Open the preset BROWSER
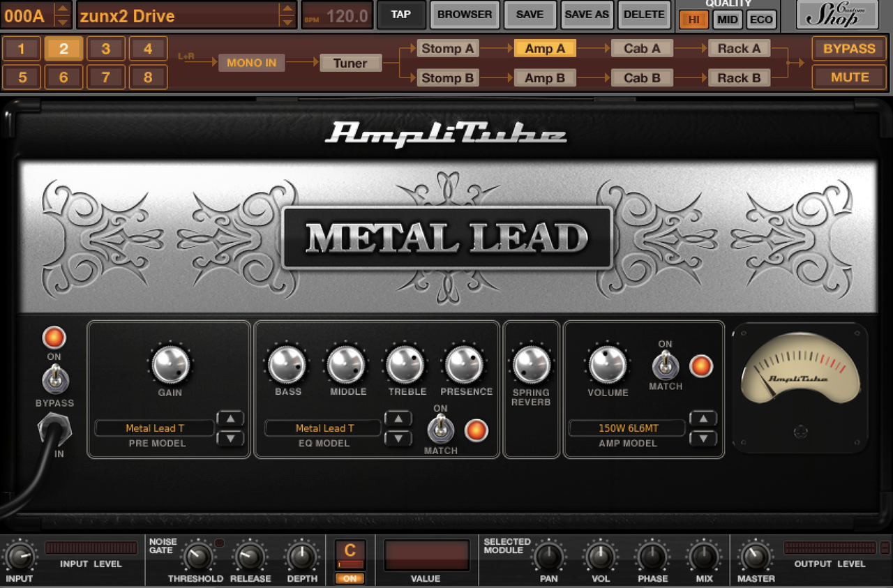This screenshot has height=588, width=893. (465, 15)
